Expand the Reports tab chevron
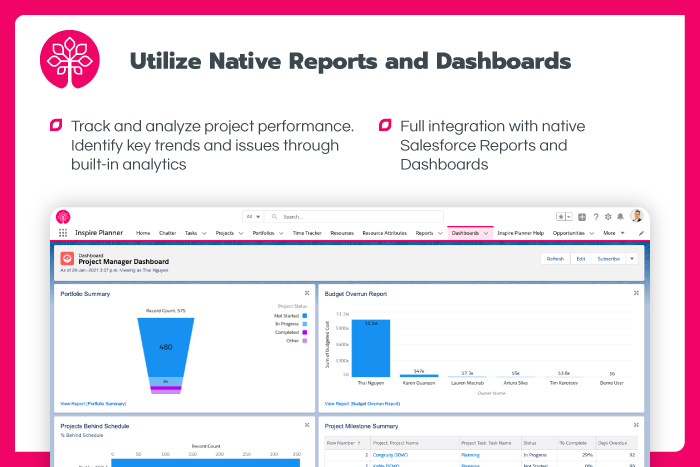700x467 pixels. (440, 233)
